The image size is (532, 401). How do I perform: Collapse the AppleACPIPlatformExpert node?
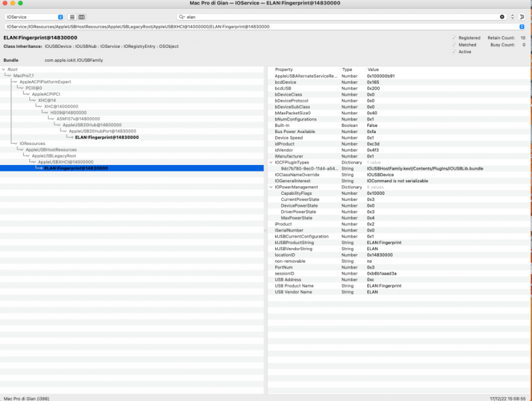15,82
